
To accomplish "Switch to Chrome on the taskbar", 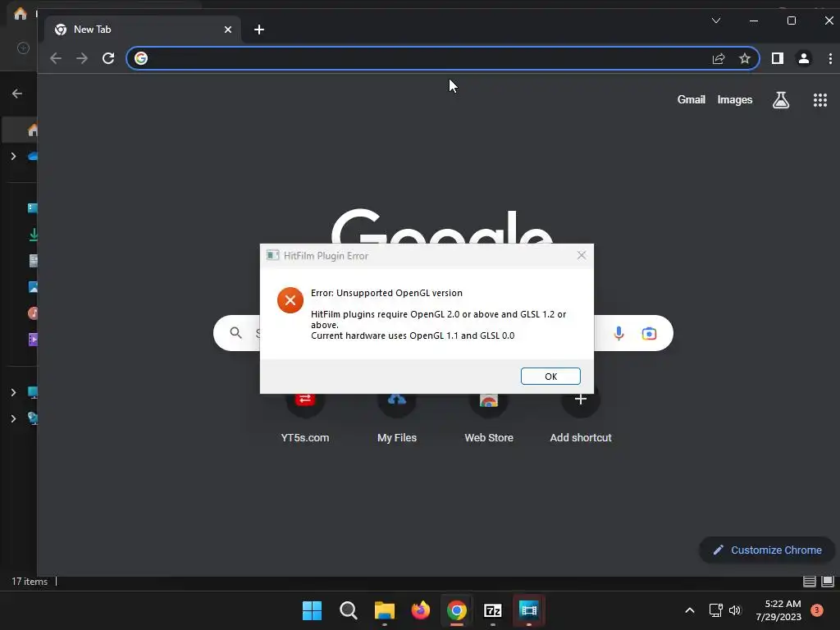I will pos(456,610).
